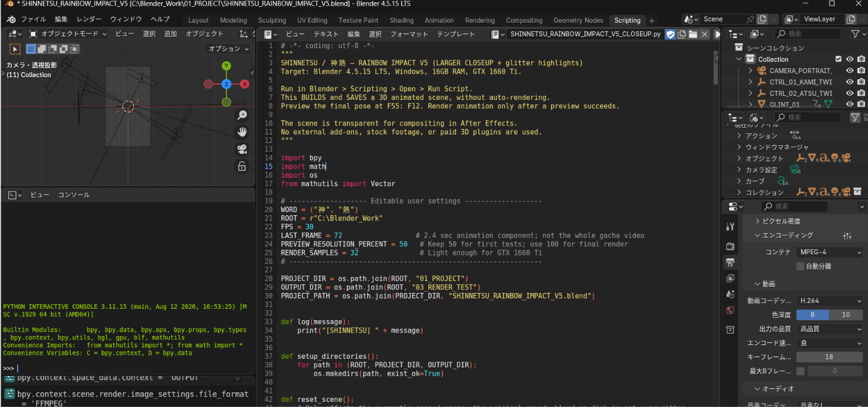
Task: Open the オプション button in the viewport
Action: click(229, 49)
